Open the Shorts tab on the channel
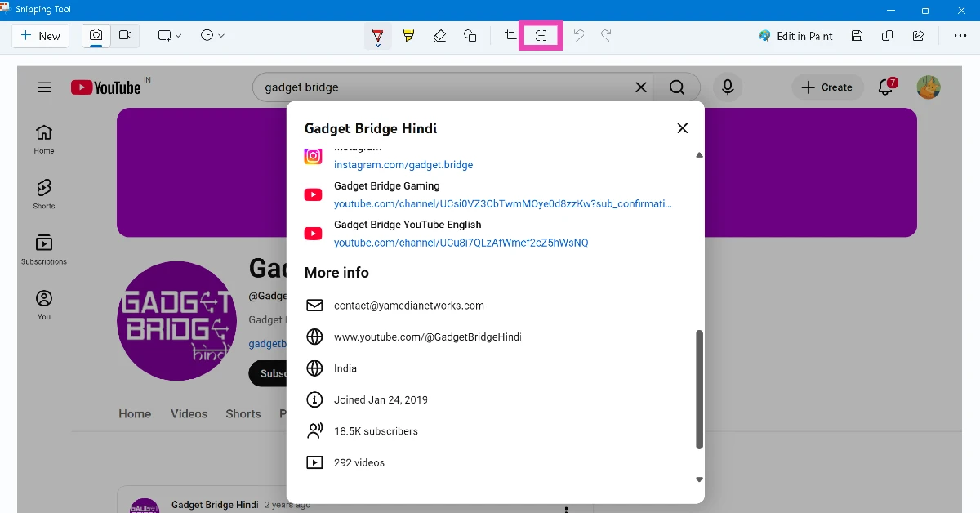Viewport: 980px width, 513px height. coord(243,413)
